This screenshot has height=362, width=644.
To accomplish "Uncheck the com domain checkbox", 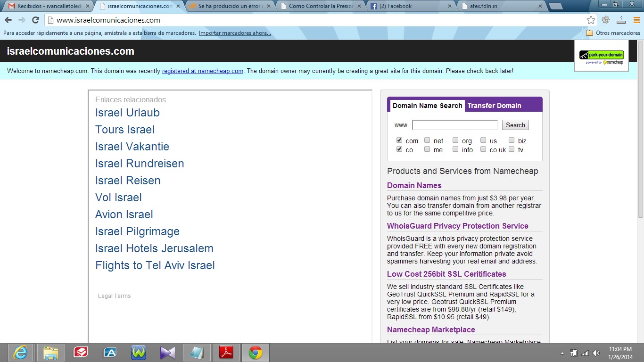I will coord(399,140).
